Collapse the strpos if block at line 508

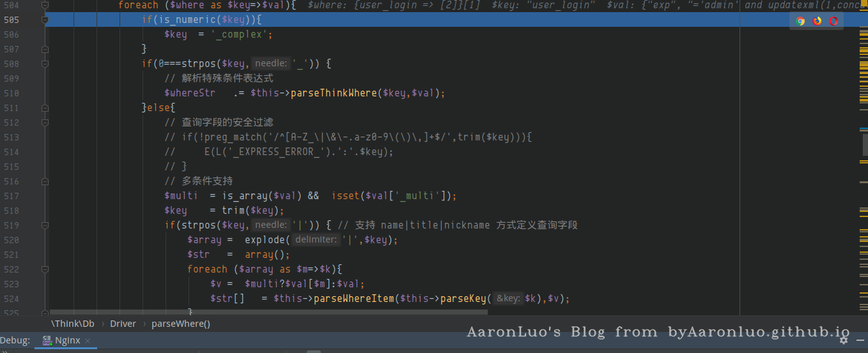point(45,64)
